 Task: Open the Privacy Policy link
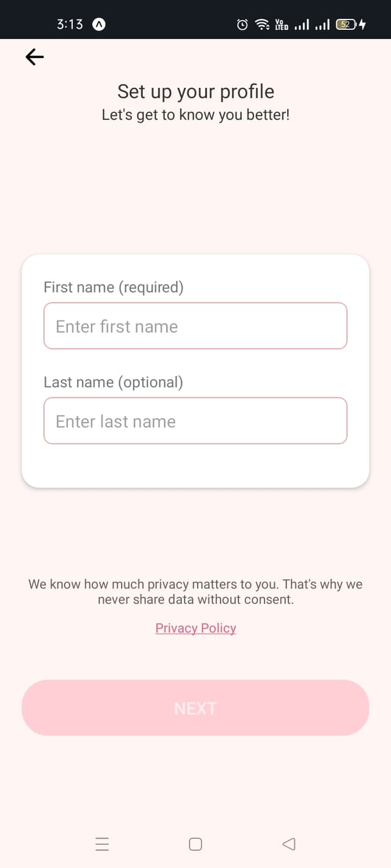(x=195, y=627)
